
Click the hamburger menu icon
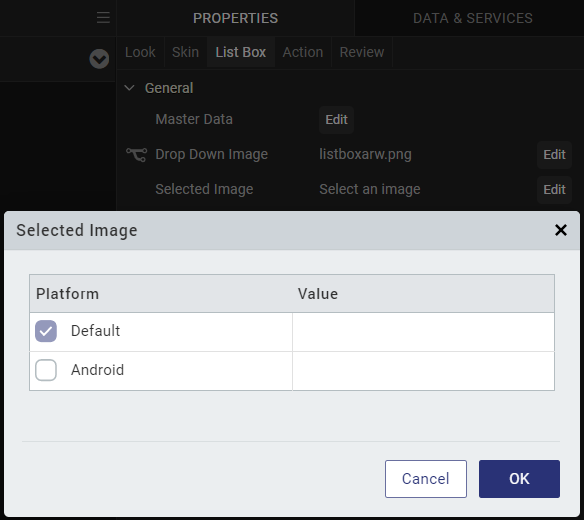(x=103, y=18)
